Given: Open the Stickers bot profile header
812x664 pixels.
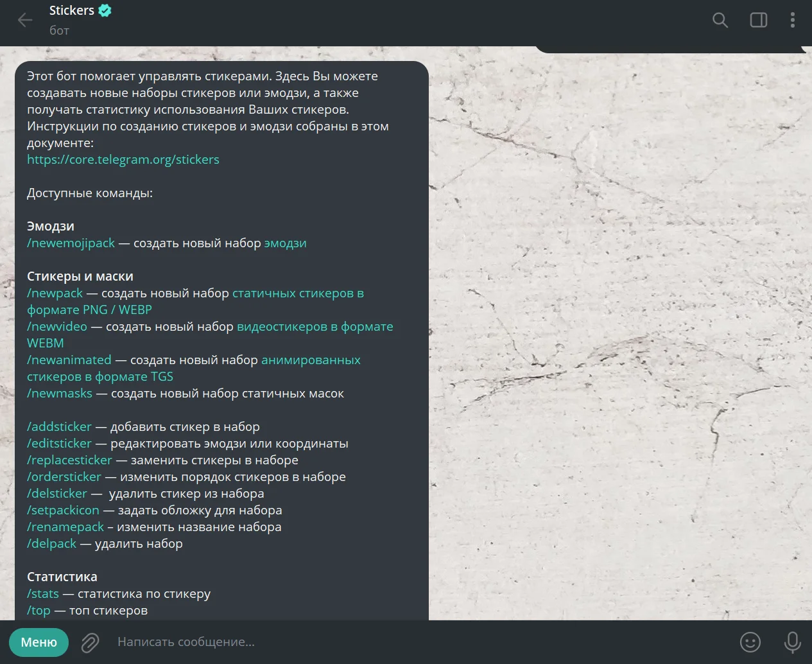Looking at the screenshot, I should [80, 20].
